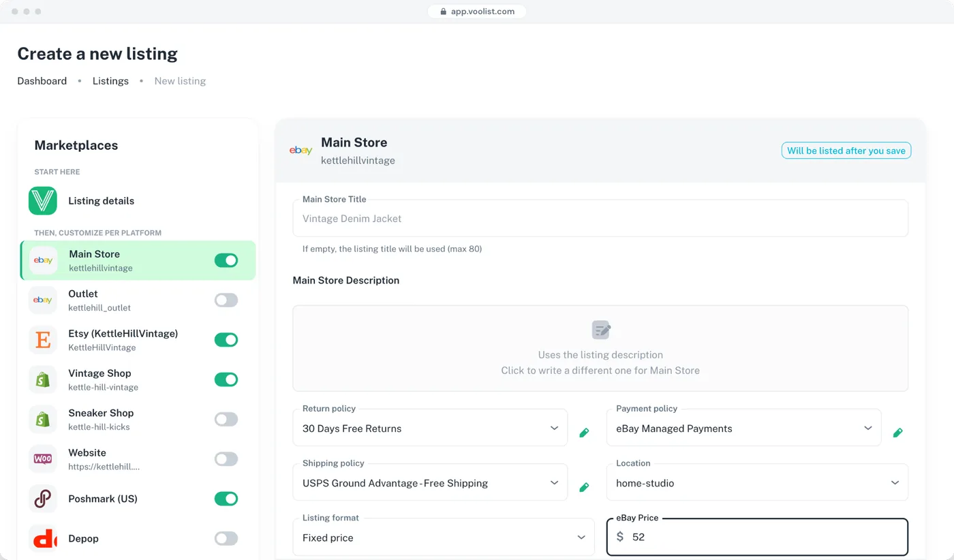Click the 'Will be listed after you save' badge
The height and width of the screenshot is (560, 954).
(846, 151)
